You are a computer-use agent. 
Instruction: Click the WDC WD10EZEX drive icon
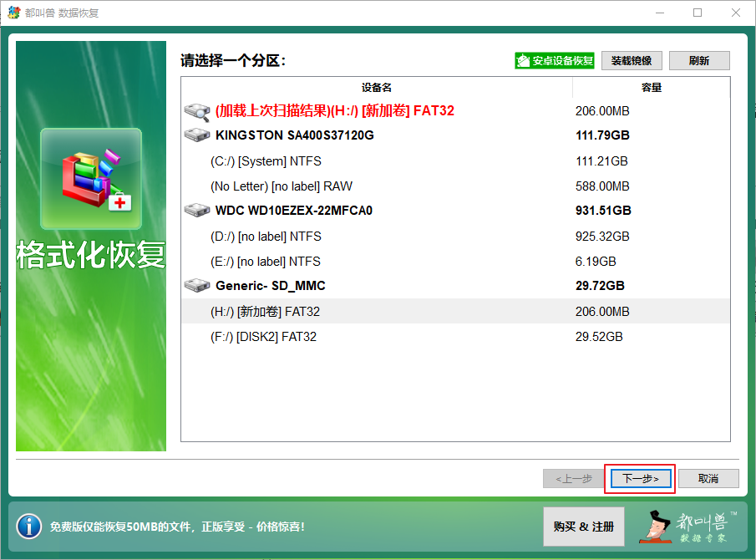click(197, 211)
